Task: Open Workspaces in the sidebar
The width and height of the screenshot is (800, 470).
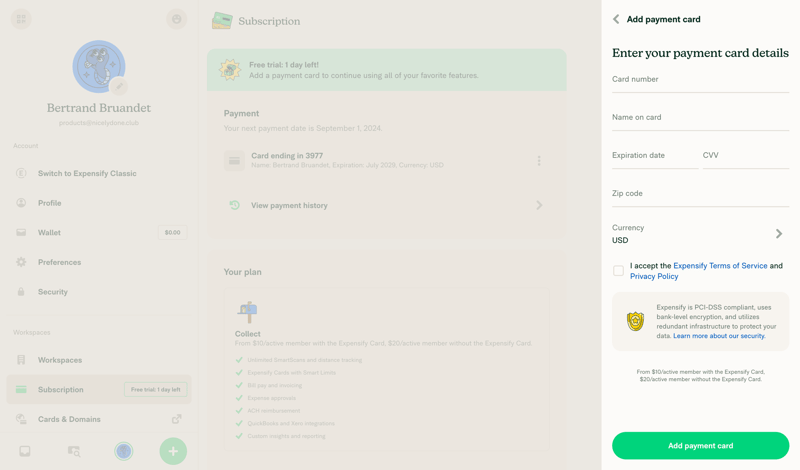Action: (98, 360)
